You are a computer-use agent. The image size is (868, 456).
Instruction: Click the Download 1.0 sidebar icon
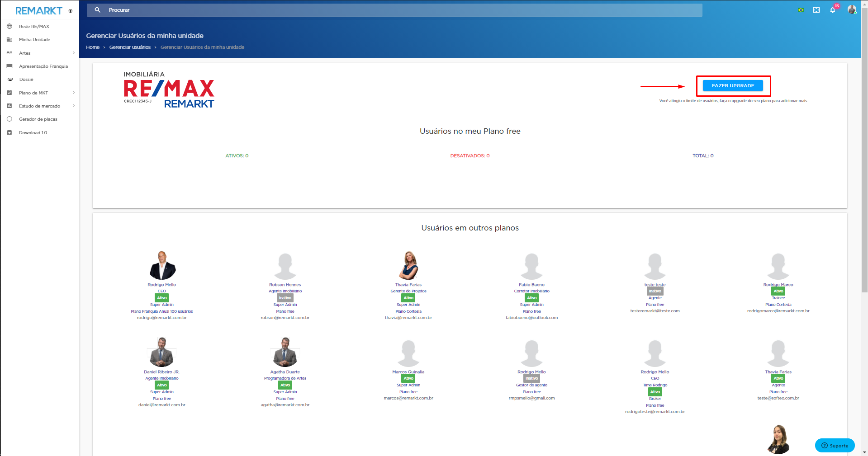coord(9,132)
